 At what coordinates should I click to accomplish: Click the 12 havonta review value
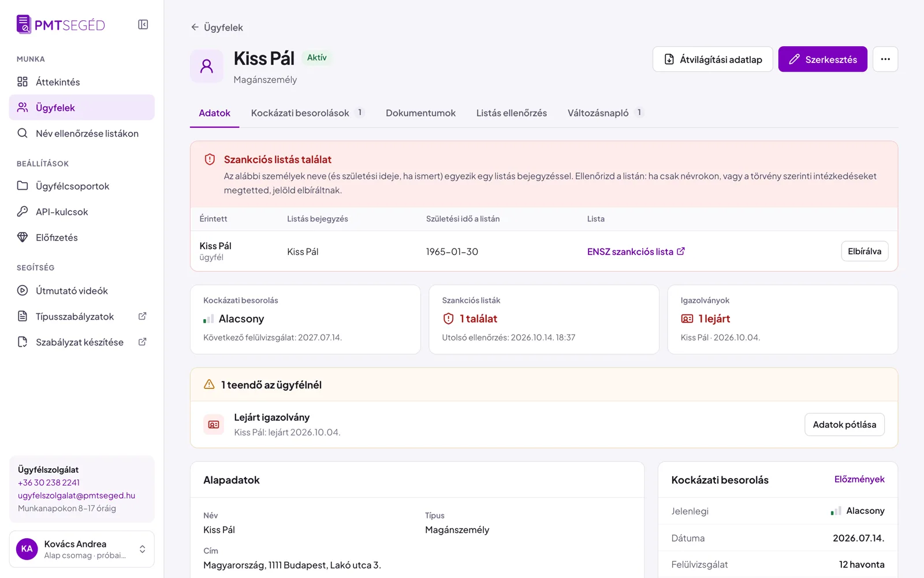tap(862, 565)
